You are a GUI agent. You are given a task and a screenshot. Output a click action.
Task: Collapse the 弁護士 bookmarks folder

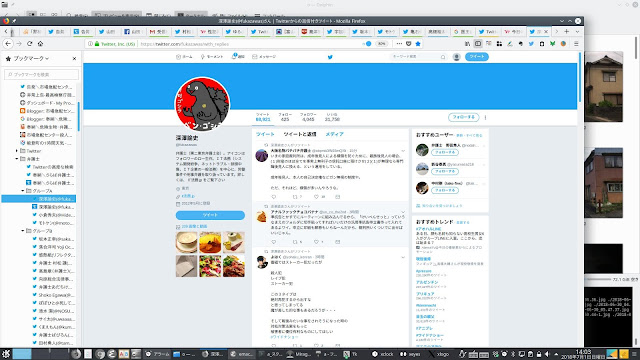tap(17, 159)
